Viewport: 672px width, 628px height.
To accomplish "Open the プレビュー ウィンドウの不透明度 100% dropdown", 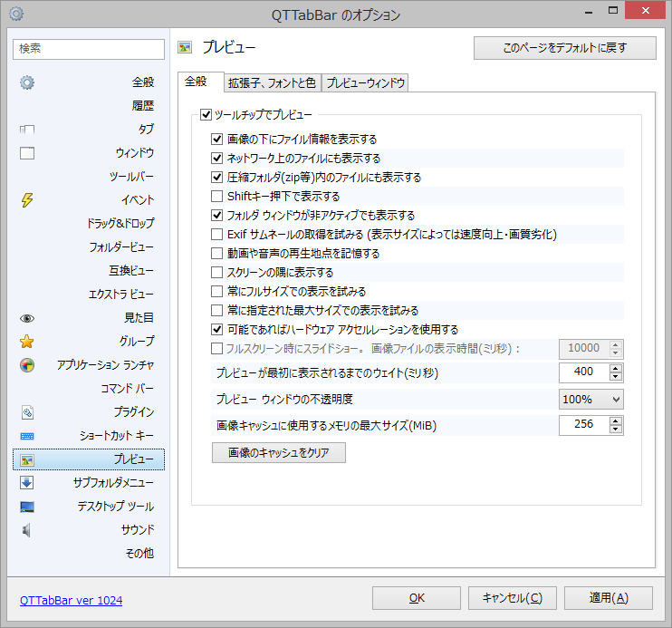I will click(591, 400).
